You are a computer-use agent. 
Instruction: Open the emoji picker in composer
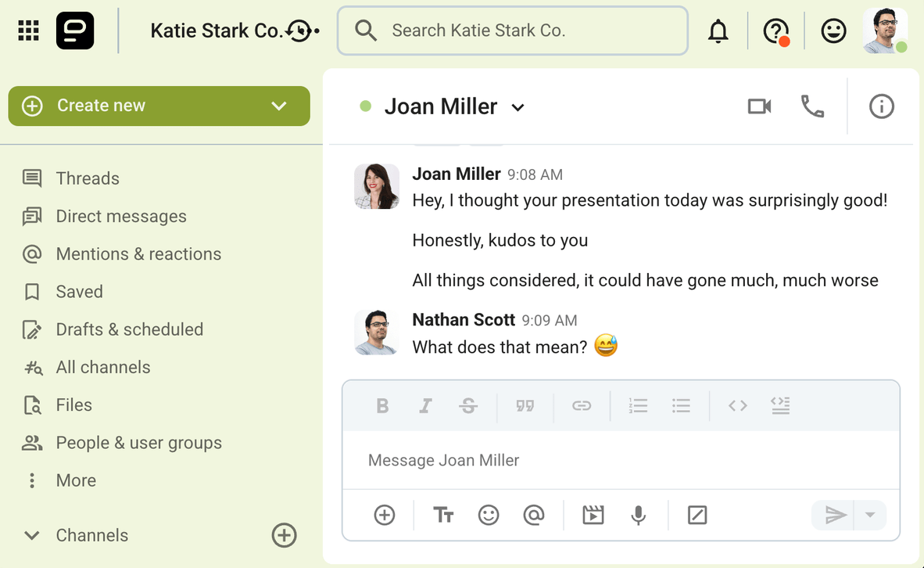(489, 515)
